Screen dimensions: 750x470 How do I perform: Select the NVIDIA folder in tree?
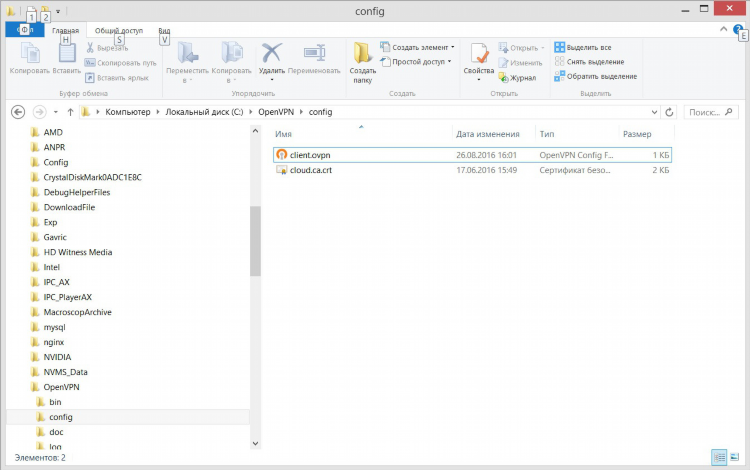coord(57,357)
